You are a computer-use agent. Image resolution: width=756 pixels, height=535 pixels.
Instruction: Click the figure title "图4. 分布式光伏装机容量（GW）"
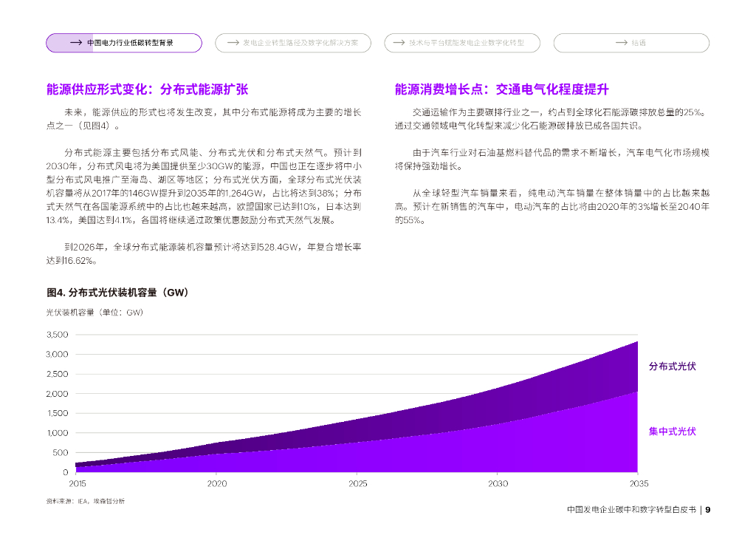tap(115, 292)
